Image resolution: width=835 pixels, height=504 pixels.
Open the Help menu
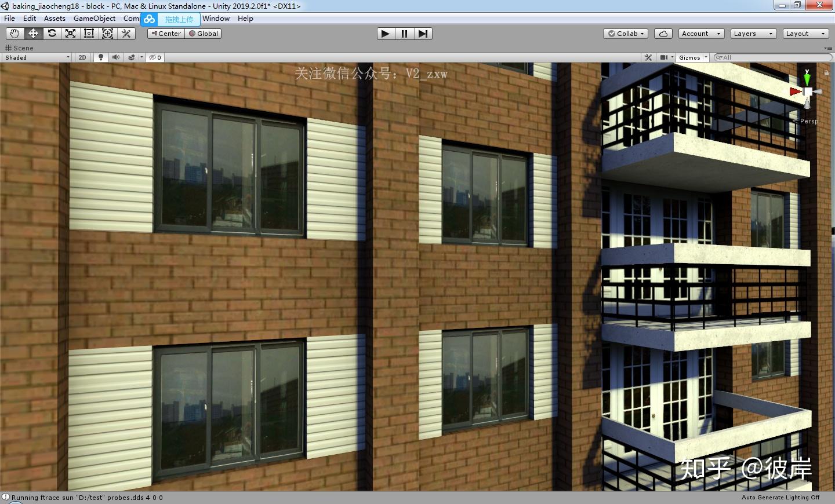tap(245, 19)
